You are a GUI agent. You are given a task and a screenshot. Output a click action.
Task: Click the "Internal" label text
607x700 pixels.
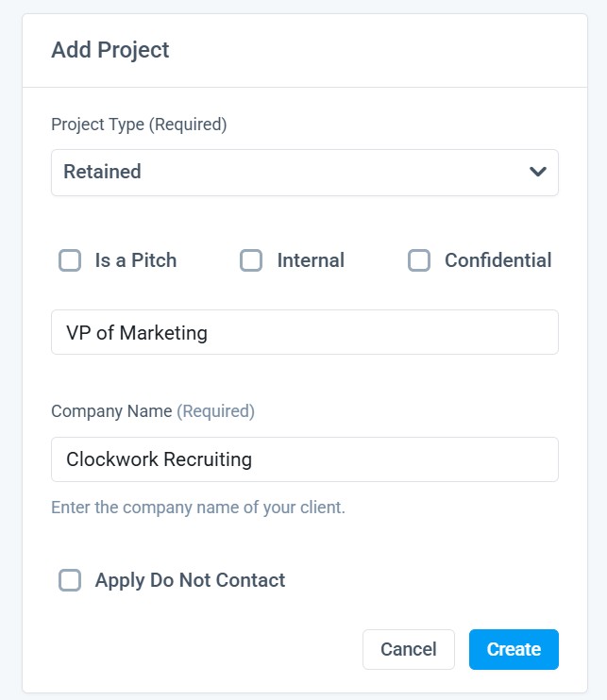click(311, 260)
